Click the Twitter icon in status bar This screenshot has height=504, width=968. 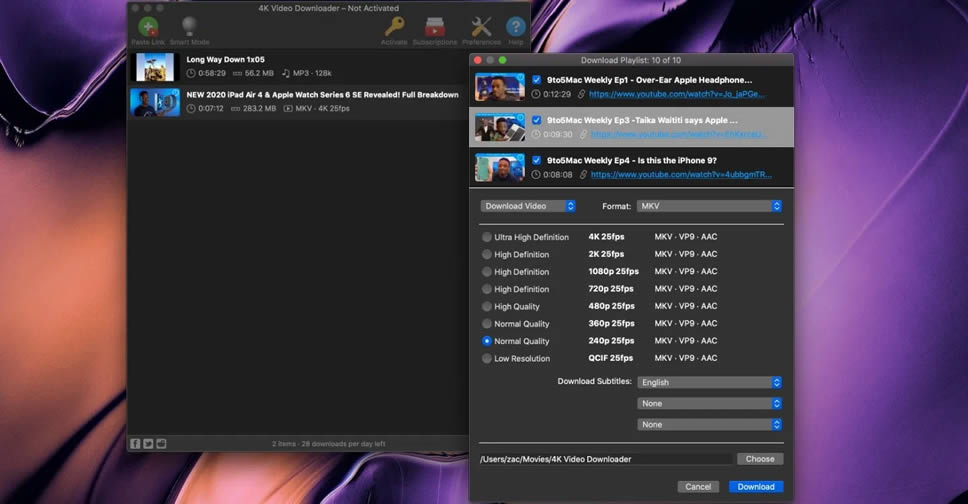[148, 443]
